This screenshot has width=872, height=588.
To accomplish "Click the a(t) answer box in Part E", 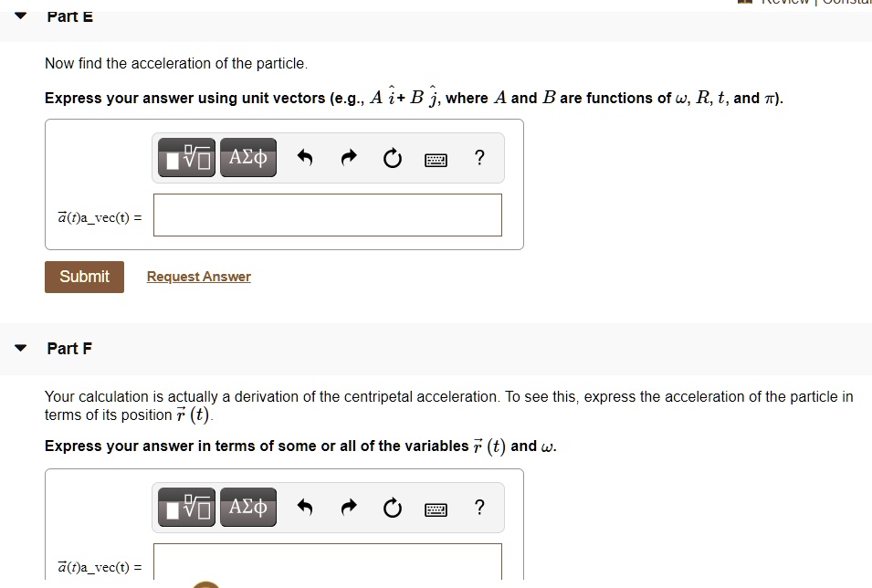I will pyautogui.click(x=327, y=215).
